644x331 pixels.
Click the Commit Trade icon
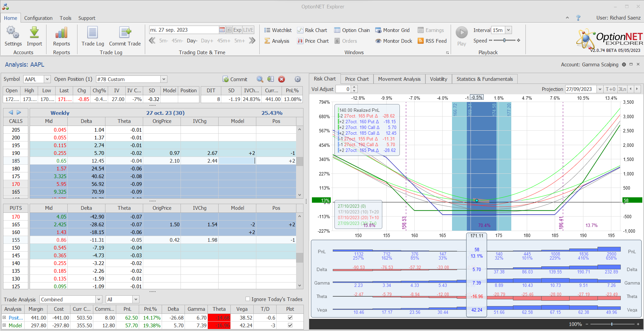[125, 33]
